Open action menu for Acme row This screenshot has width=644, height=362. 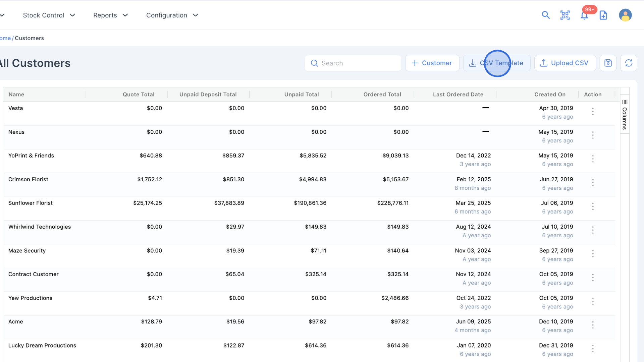(x=593, y=325)
